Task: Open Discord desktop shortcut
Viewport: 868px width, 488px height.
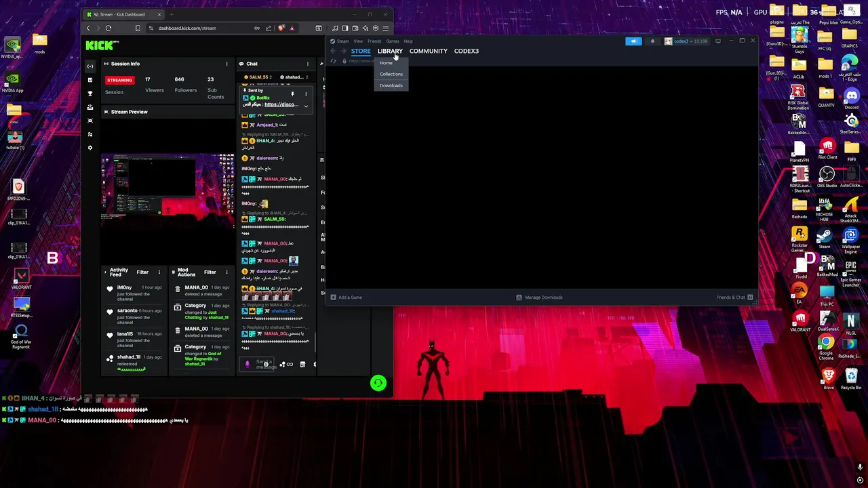Action: [851, 100]
